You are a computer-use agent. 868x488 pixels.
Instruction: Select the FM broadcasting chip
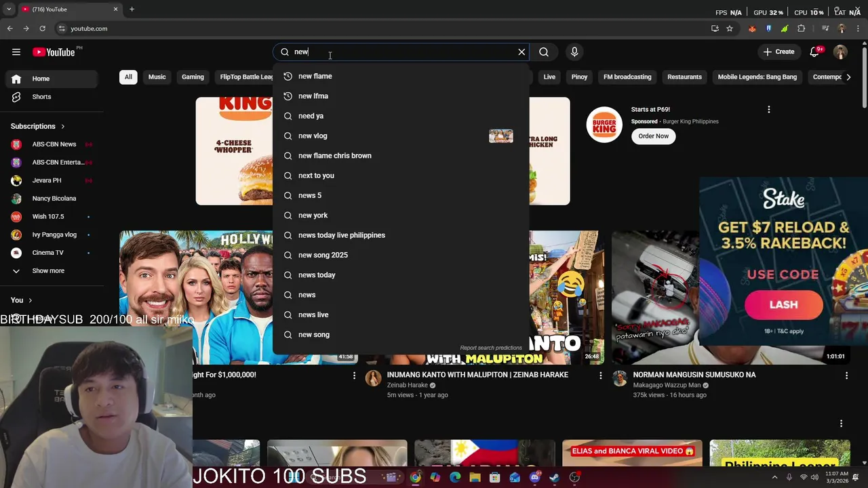click(x=627, y=77)
